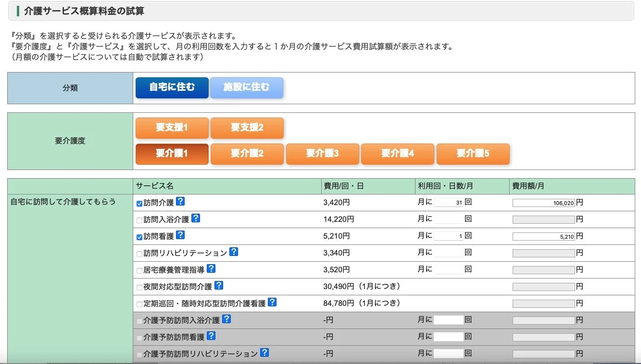641x364 pixels.
Task: Uncheck the 訪問看護 checkbox
Action: [x=139, y=237]
